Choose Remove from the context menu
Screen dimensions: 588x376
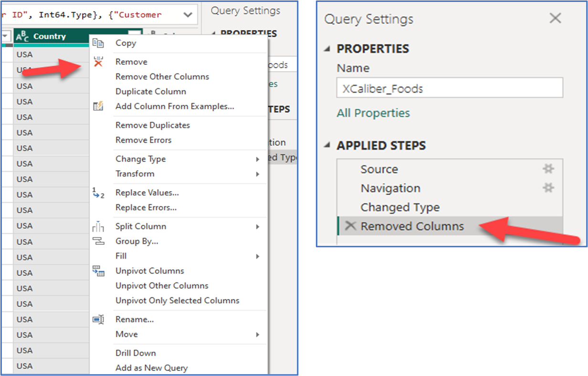coord(131,62)
